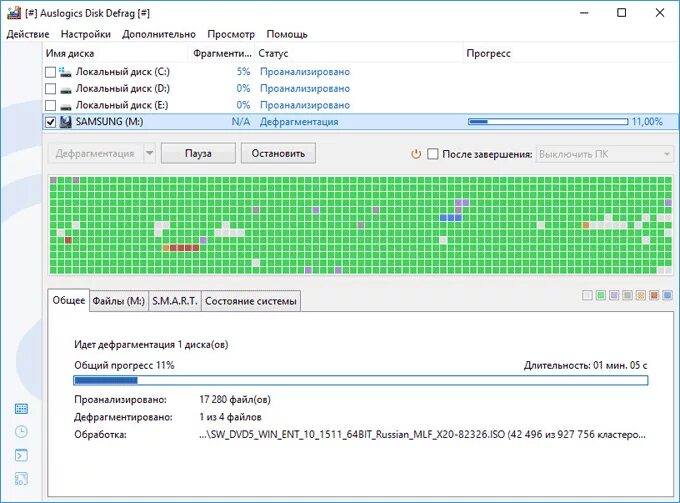Click the SAMSUNG (M:) drive icon
Viewport: 680px width, 503px height.
65,122
